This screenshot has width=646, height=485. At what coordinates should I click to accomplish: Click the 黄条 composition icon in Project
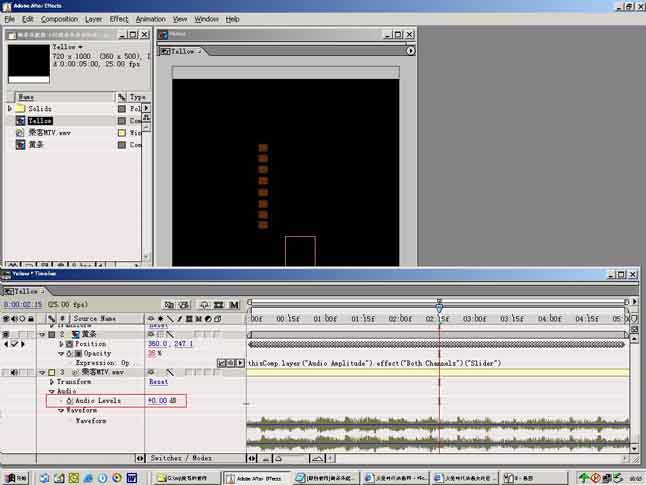pyautogui.click(x=20, y=145)
